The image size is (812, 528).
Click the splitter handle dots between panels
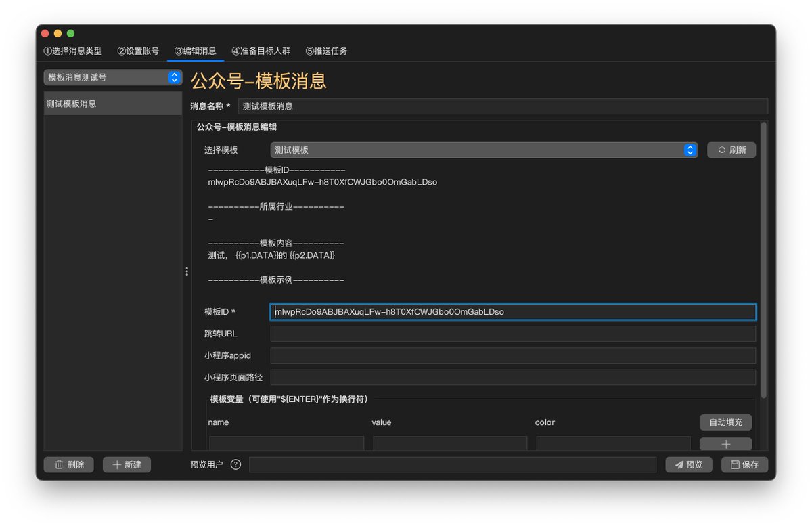point(187,271)
